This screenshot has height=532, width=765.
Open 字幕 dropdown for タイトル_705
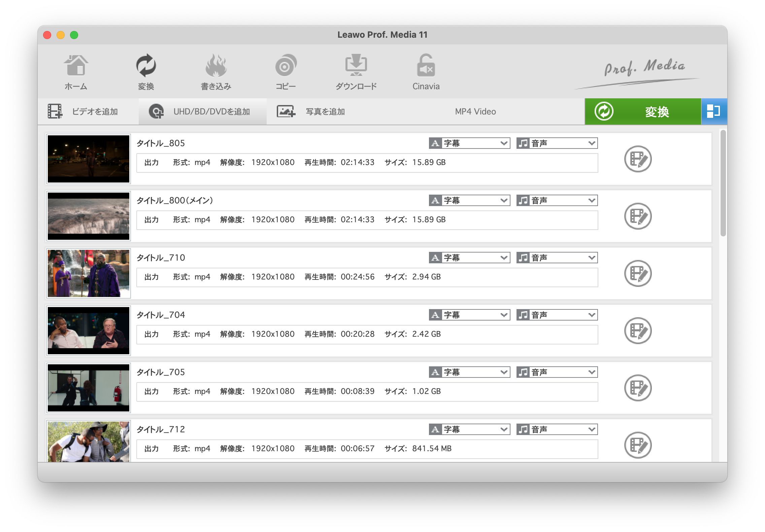(469, 372)
